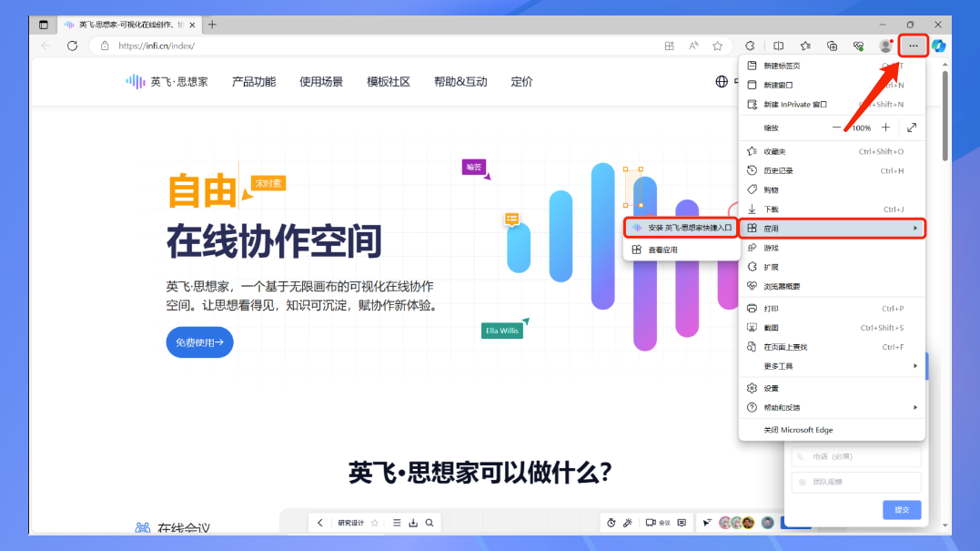Start read aloud from the address bar icon
The height and width of the screenshot is (551, 980).
pos(693,46)
